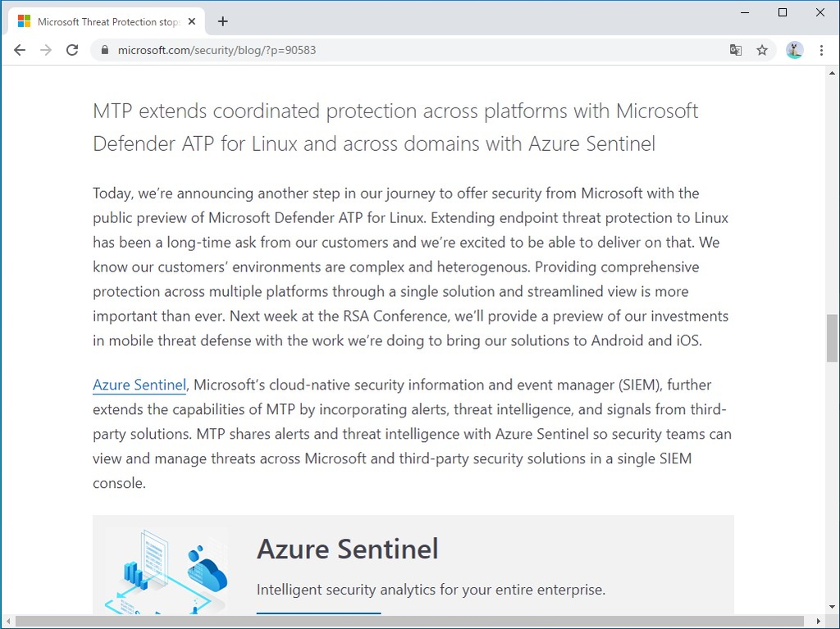The width and height of the screenshot is (840, 629).
Task: Click the Azure Sentinel card heading
Action: coord(347,549)
